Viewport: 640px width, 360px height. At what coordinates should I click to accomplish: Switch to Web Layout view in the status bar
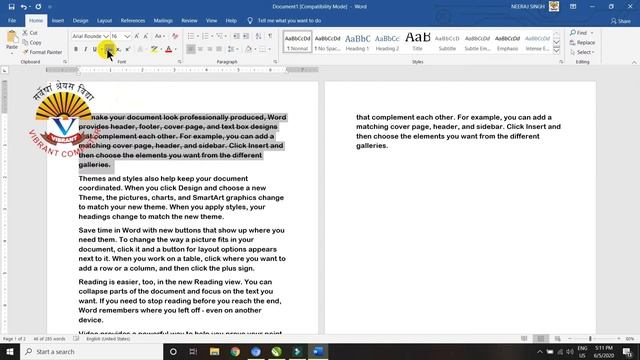[x=557, y=339]
